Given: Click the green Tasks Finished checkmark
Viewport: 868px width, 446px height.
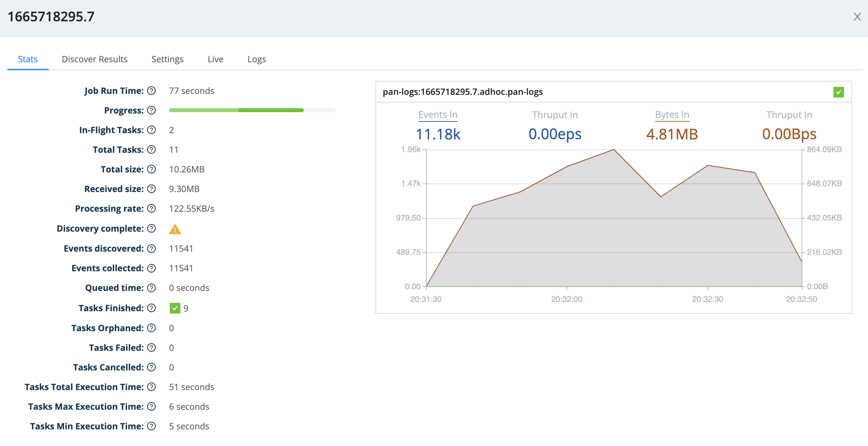Looking at the screenshot, I should point(175,308).
